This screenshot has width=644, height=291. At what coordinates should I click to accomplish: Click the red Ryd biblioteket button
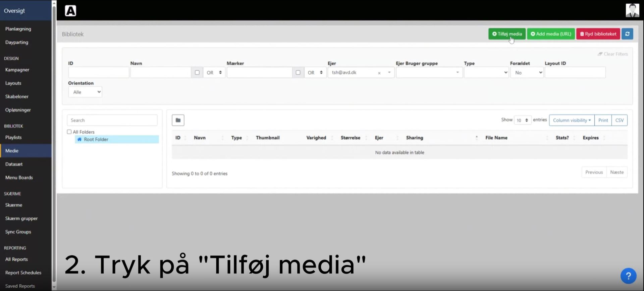[x=598, y=34]
